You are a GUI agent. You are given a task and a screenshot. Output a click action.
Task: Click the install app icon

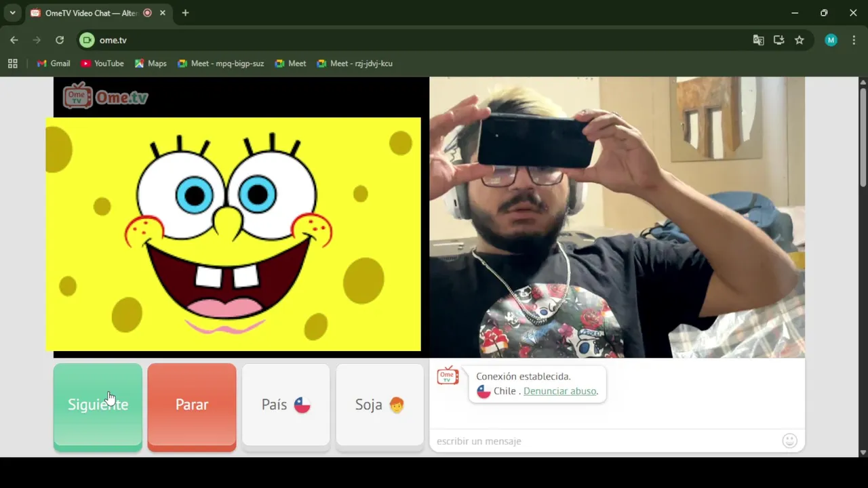point(778,40)
